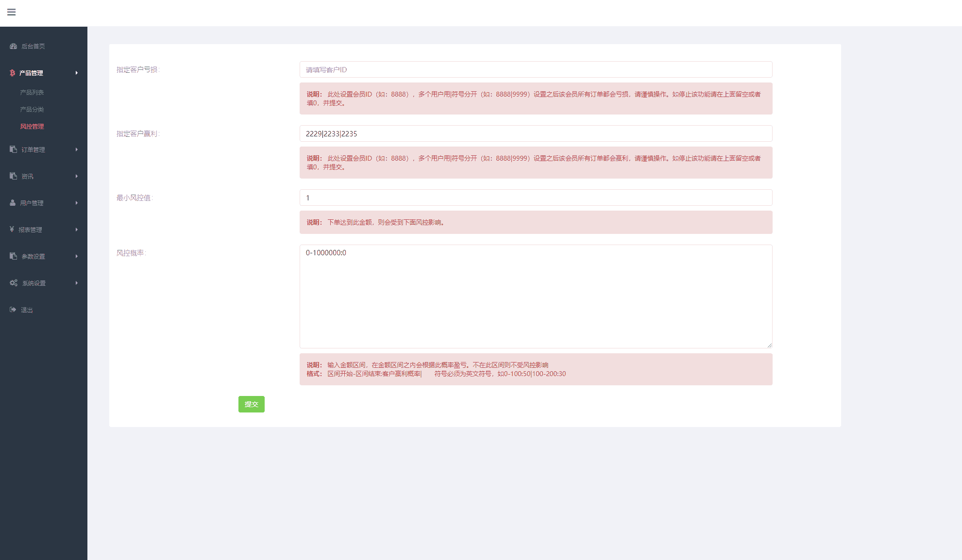The height and width of the screenshot is (560, 962).
Task: Expand the 资讯 menu arrow
Action: coord(76,176)
